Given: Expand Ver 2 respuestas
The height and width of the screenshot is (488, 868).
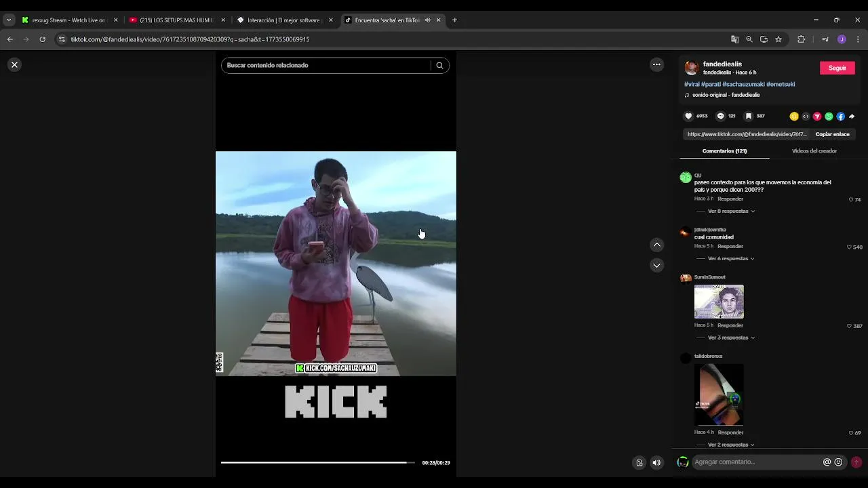Looking at the screenshot, I should click(731, 445).
